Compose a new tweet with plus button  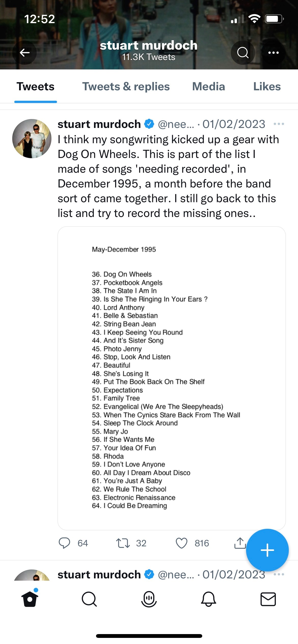pos(267,550)
